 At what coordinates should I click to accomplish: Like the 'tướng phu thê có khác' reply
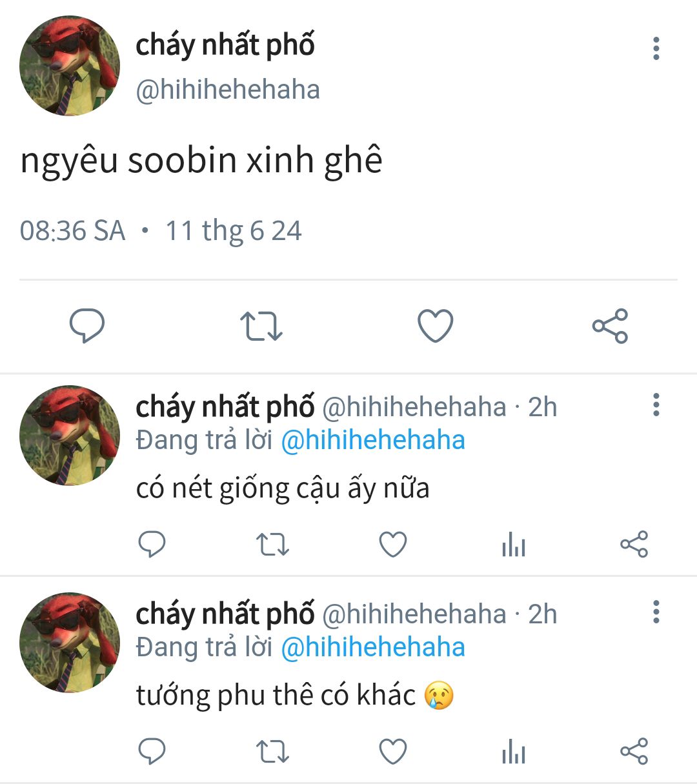click(392, 752)
